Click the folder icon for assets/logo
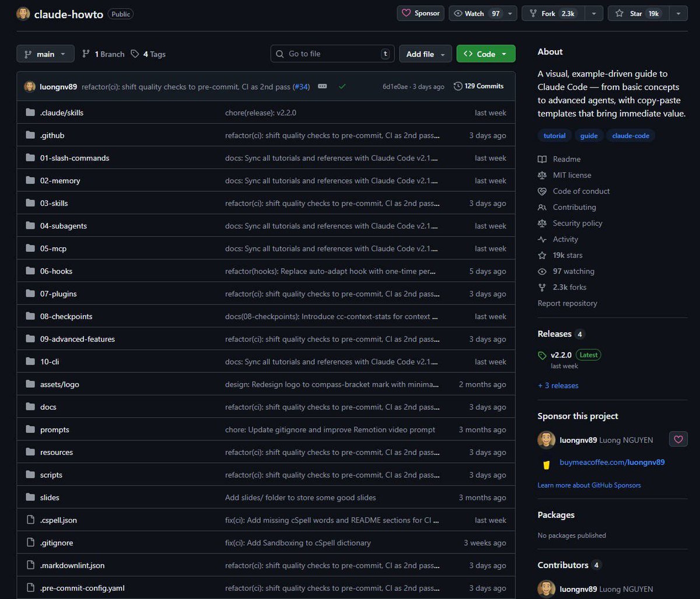The height and width of the screenshot is (599, 700). click(30, 384)
